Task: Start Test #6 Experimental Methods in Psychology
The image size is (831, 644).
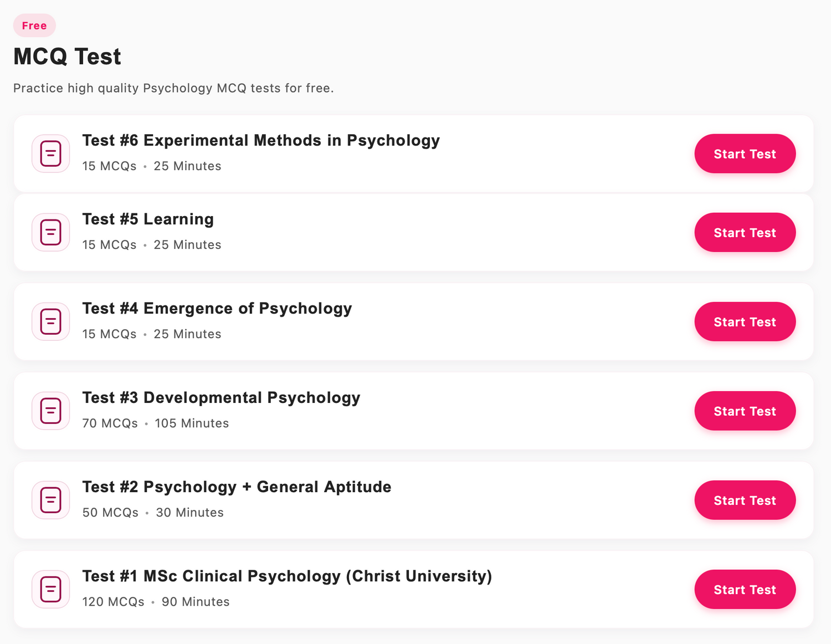Action: 745,154
